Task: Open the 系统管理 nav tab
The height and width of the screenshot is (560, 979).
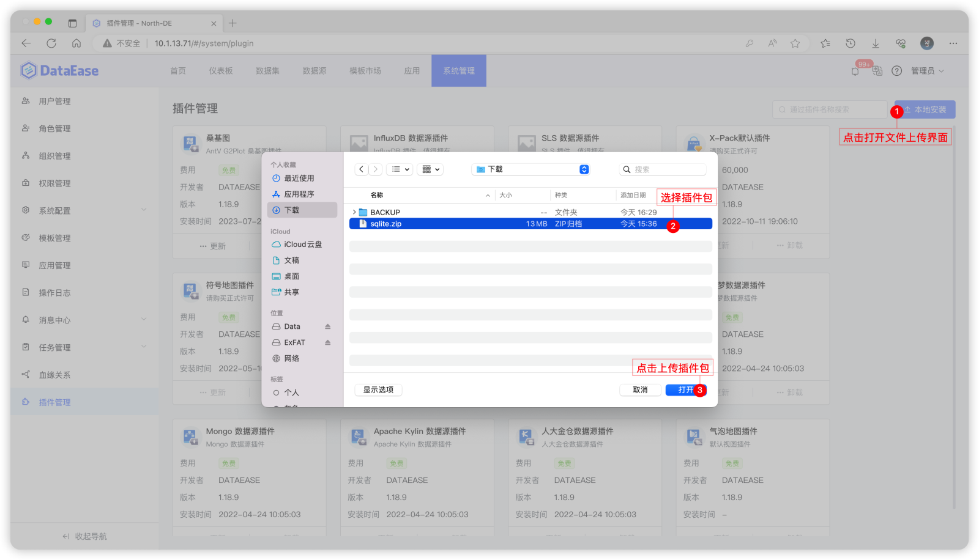Action: click(x=459, y=71)
